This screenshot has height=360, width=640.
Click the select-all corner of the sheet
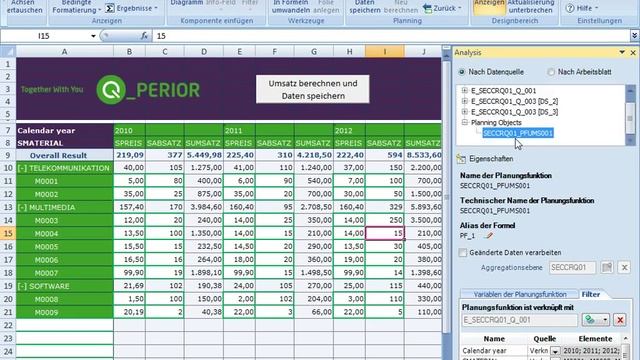pos(8,51)
